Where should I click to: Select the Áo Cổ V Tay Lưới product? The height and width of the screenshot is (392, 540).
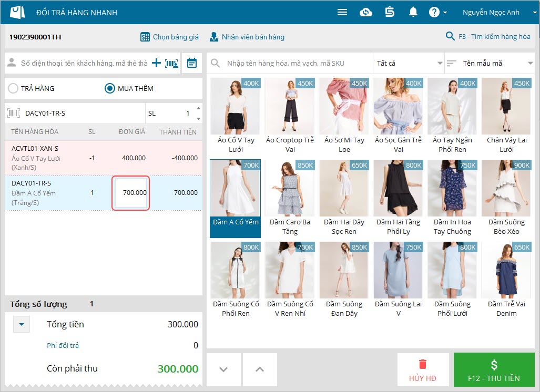(236, 116)
